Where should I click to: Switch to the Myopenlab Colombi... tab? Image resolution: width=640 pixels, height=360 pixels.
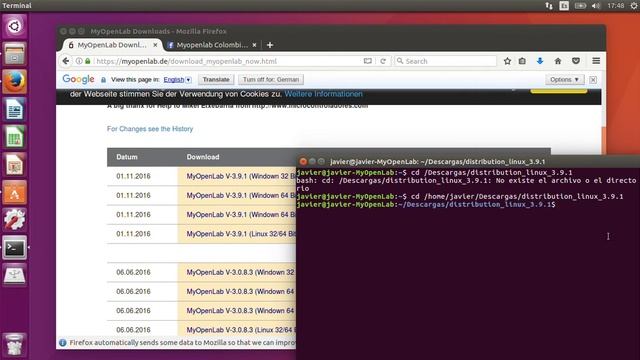coord(212,45)
